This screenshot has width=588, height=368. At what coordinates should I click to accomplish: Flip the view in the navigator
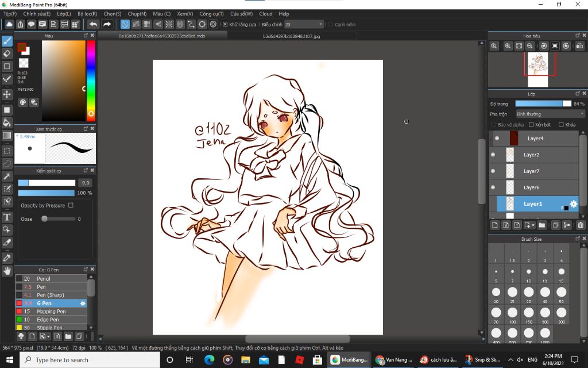[x=580, y=46]
